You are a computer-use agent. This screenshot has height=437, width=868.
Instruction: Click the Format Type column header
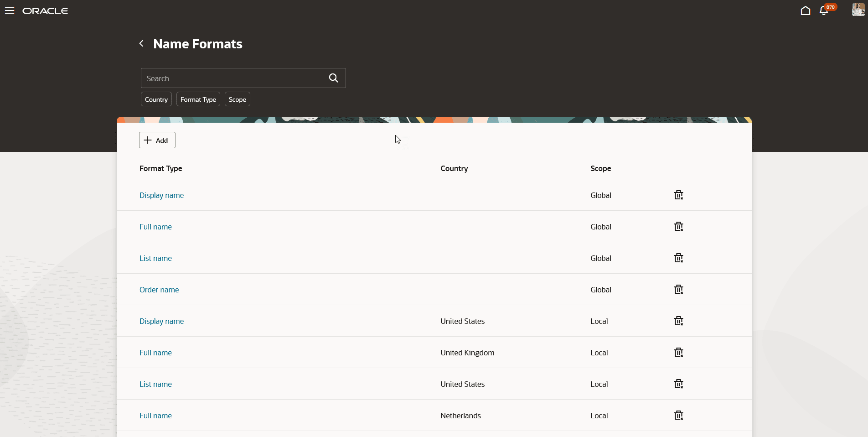tap(161, 168)
